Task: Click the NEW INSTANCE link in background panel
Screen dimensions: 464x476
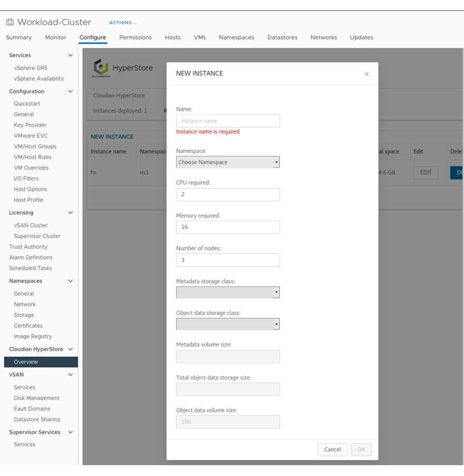Action: (x=112, y=137)
